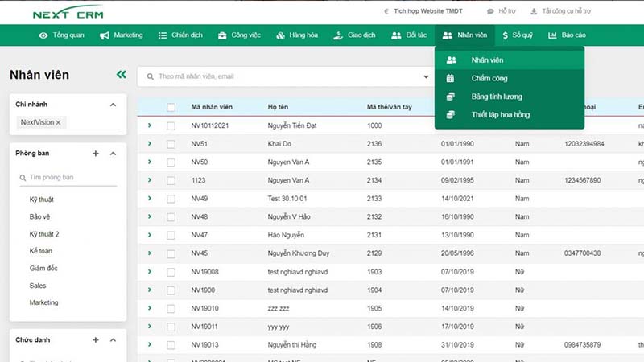
Task: Click the search magnifier icon
Action: 150,76
